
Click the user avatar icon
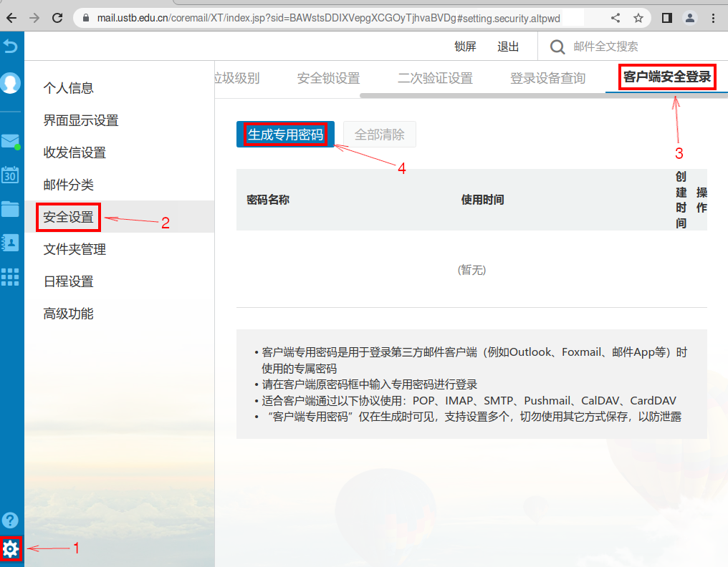coord(11,83)
